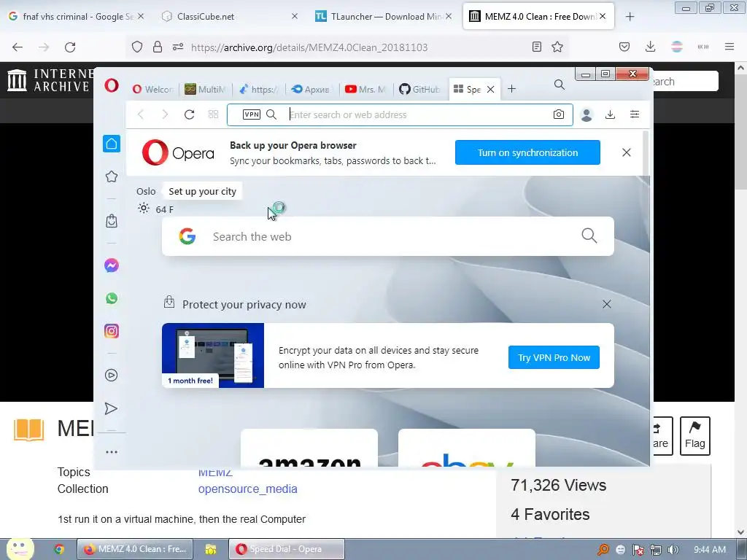Open Firefox Pocket save icon
The image size is (747, 560).
pos(624,47)
